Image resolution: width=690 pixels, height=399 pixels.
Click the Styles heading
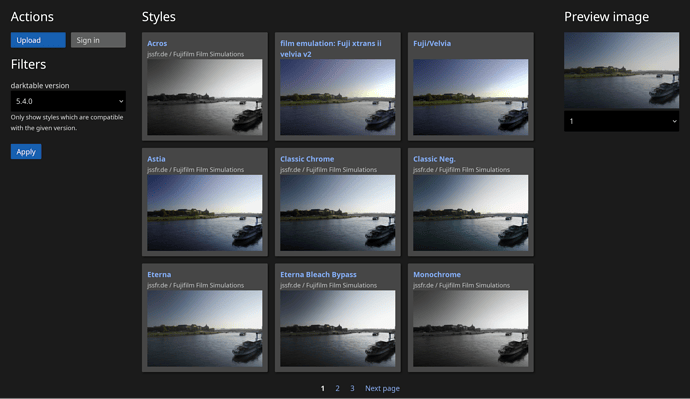pos(158,17)
